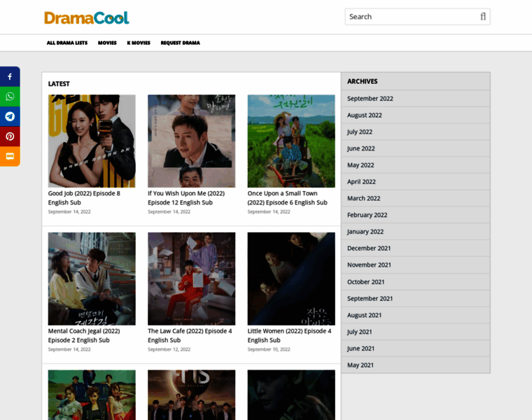This screenshot has width=532, height=420.
Task: Open bottom-row poster with colorful group cast
Action: pos(92,395)
